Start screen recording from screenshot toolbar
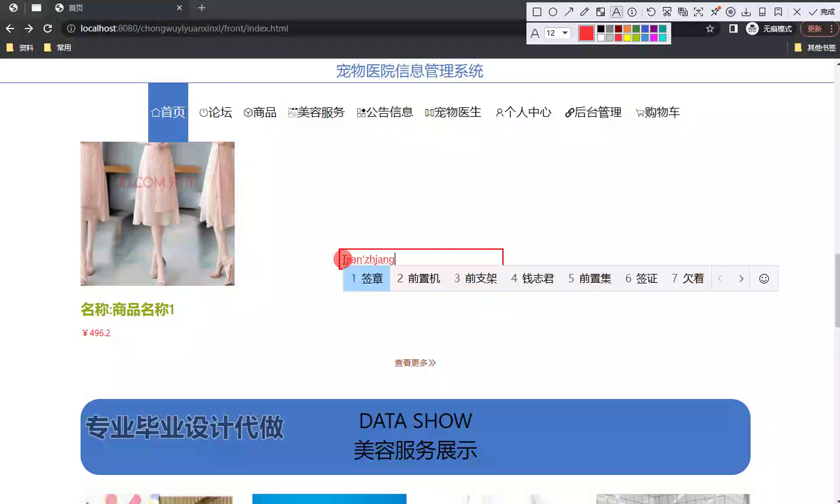840x504 pixels. [x=730, y=12]
